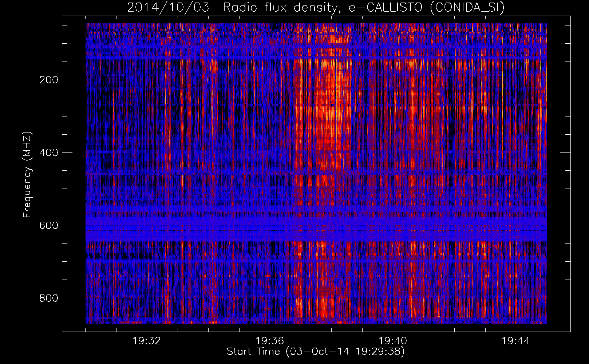Click the 19:44 time tick label
This screenshot has width=589, height=364.
click(x=516, y=341)
